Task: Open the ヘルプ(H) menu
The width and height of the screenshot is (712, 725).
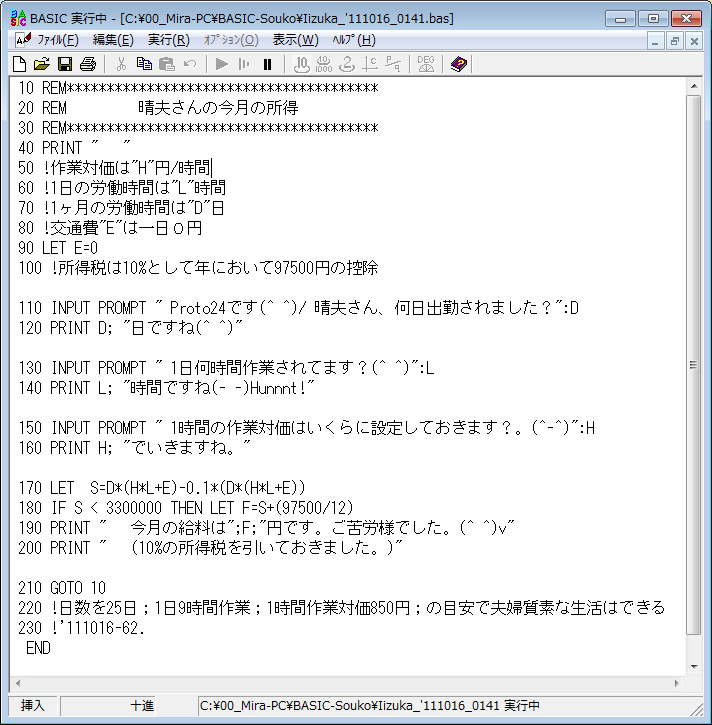Action: (x=354, y=40)
